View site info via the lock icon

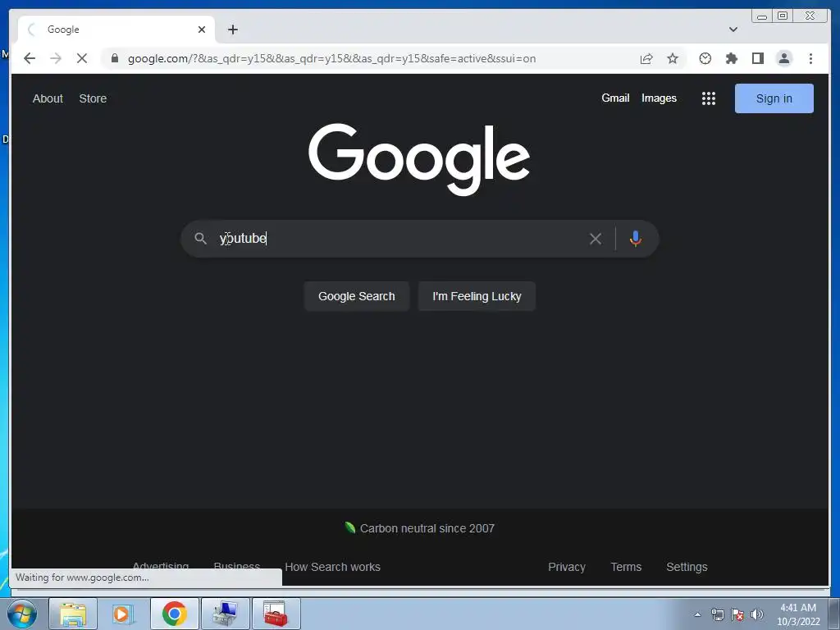115,58
